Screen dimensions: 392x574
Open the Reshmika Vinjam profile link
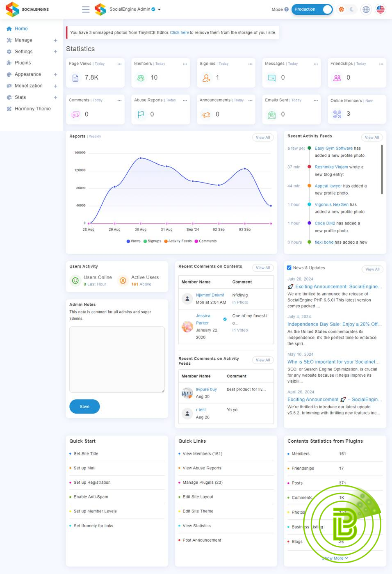click(331, 167)
